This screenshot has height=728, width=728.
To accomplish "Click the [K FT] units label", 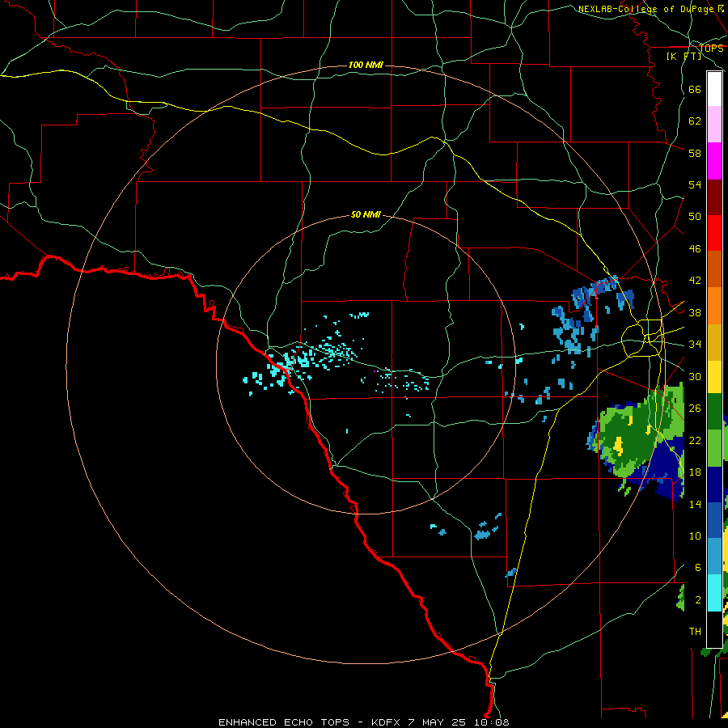I will coord(684,56).
